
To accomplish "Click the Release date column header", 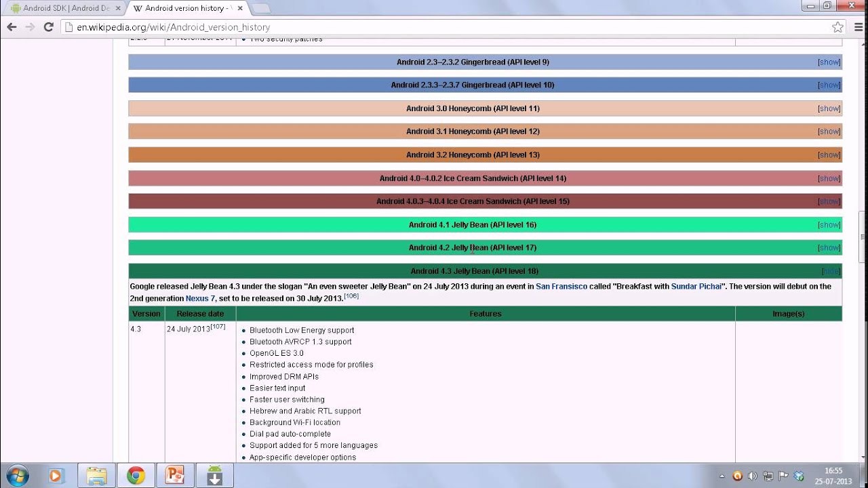I will 200,314.
